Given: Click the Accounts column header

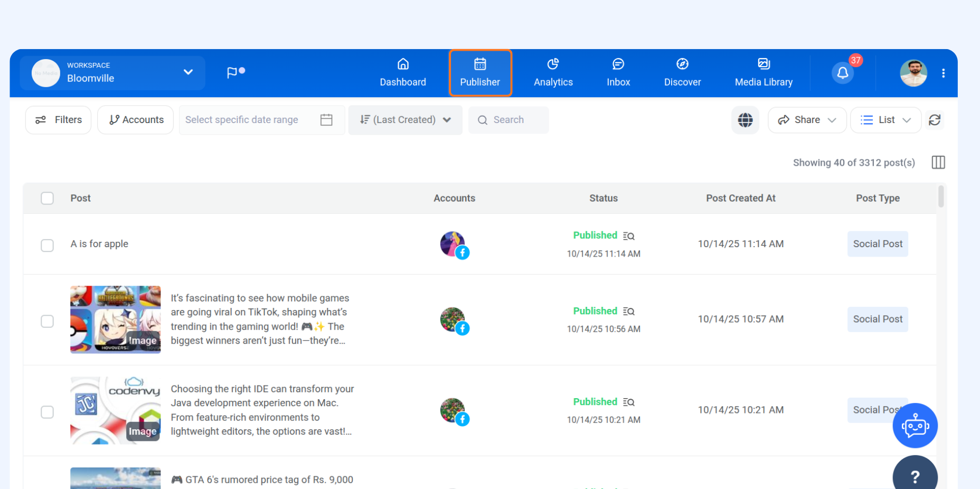Looking at the screenshot, I should [454, 198].
